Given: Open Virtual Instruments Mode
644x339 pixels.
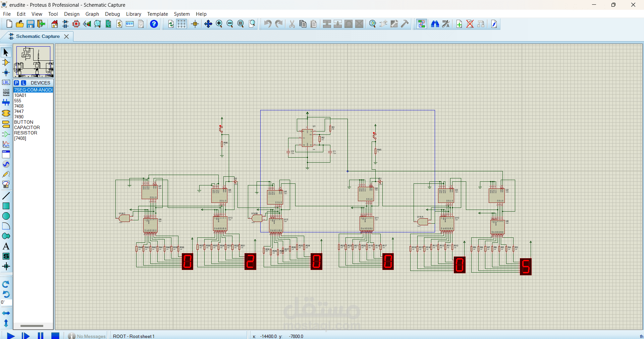Looking at the screenshot, I should coord(6,184).
